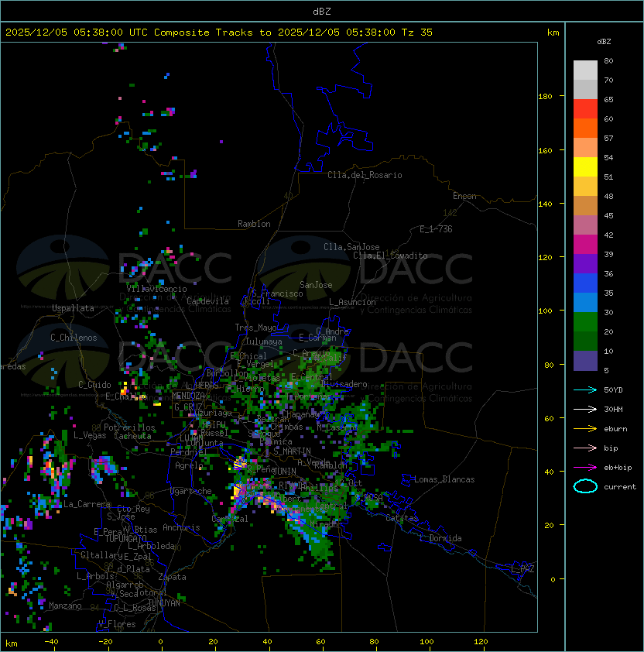
Task: Click the 'Cacheuta' place label
Action: 132,436
